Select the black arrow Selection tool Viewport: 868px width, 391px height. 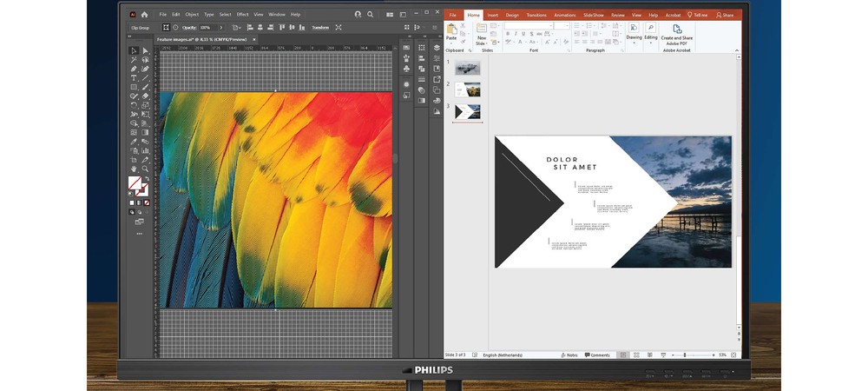(134, 51)
